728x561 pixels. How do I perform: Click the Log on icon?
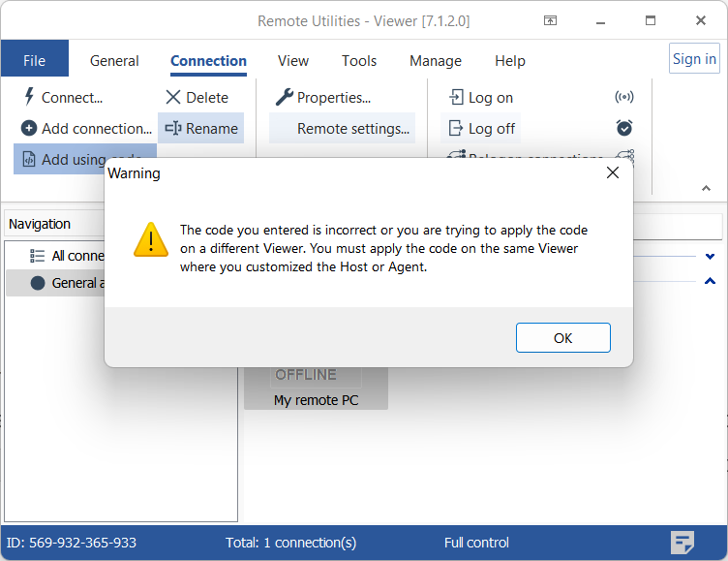point(456,97)
